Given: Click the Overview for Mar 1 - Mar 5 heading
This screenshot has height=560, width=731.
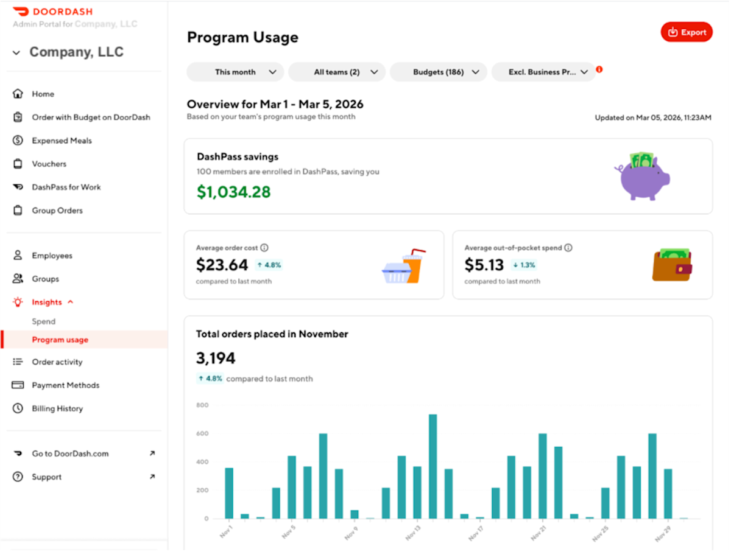Looking at the screenshot, I should tap(275, 104).
